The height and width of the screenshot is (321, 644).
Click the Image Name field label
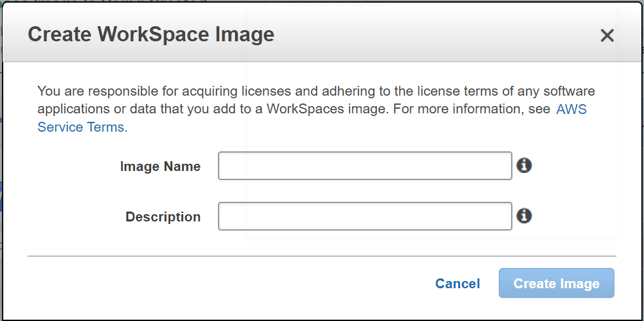pyautogui.click(x=160, y=166)
